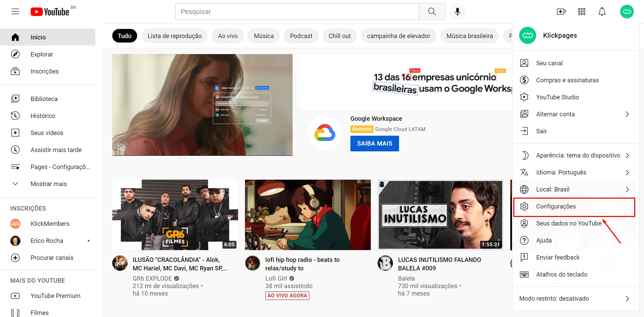Select the Lista de reprodução chip

coord(175,36)
